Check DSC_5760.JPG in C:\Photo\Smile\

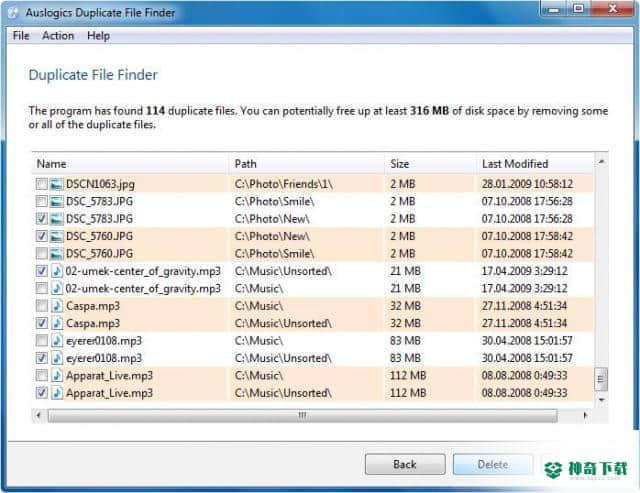(x=42, y=253)
